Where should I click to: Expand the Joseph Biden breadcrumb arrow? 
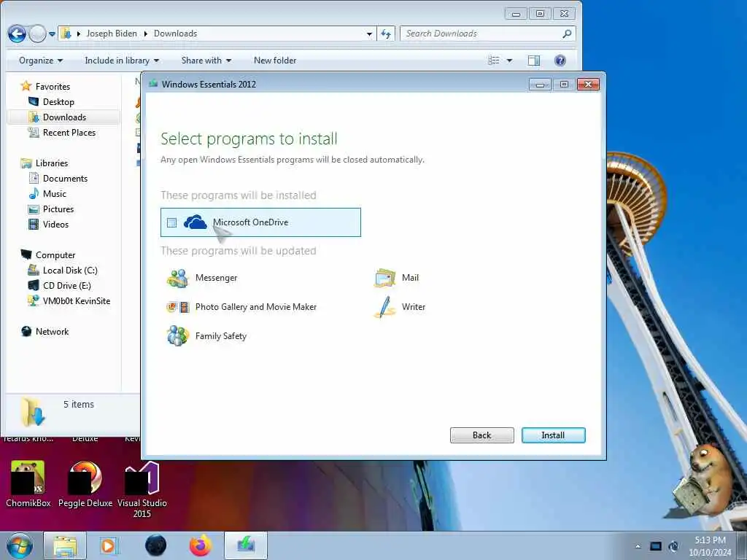(146, 34)
